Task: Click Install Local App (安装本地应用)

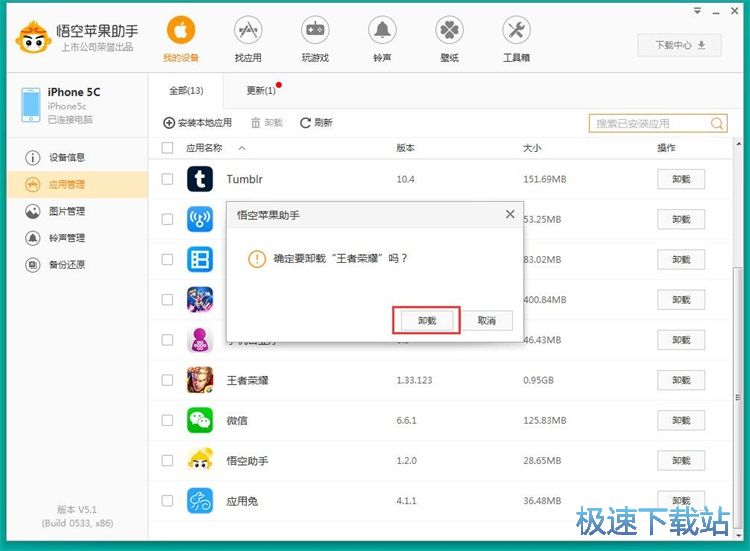Action: click(197, 123)
